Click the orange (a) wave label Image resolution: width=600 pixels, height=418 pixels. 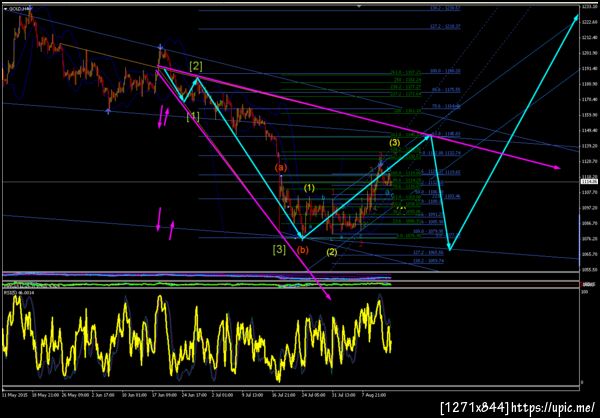(280, 167)
